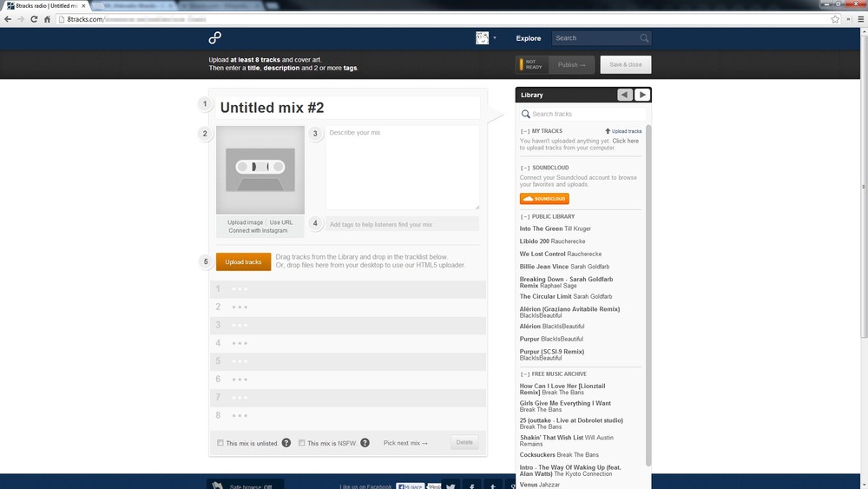Select track Venus by Jahzzar
This screenshot has height=489, width=868.
(539, 485)
